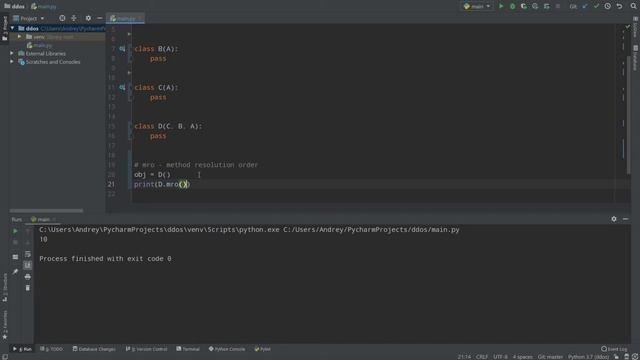Click the comment 'mro - method resolution order'
640x360 pixels.
[196, 165]
